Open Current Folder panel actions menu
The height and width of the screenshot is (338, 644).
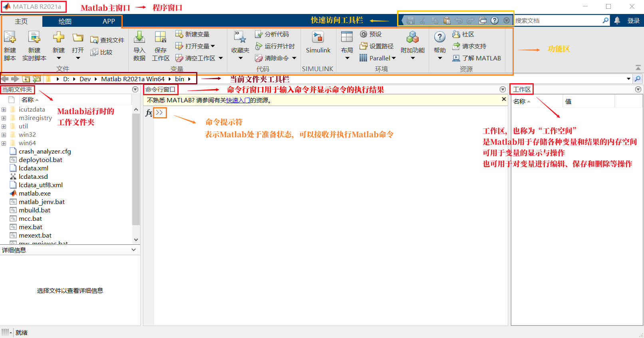tap(135, 90)
